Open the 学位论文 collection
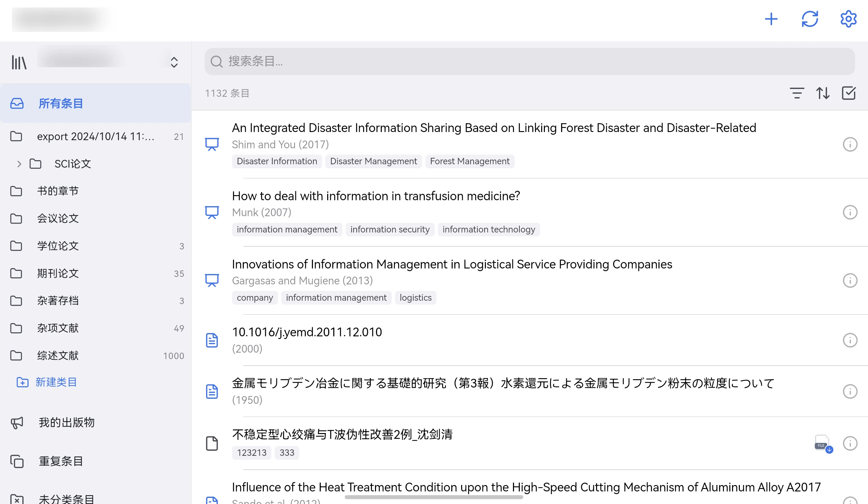868x504 pixels. pyautogui.click(x=95, y=246)
